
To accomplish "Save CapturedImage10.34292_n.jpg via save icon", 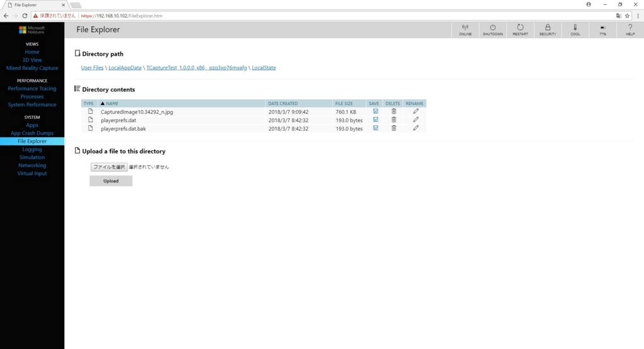I will point(375,111).
